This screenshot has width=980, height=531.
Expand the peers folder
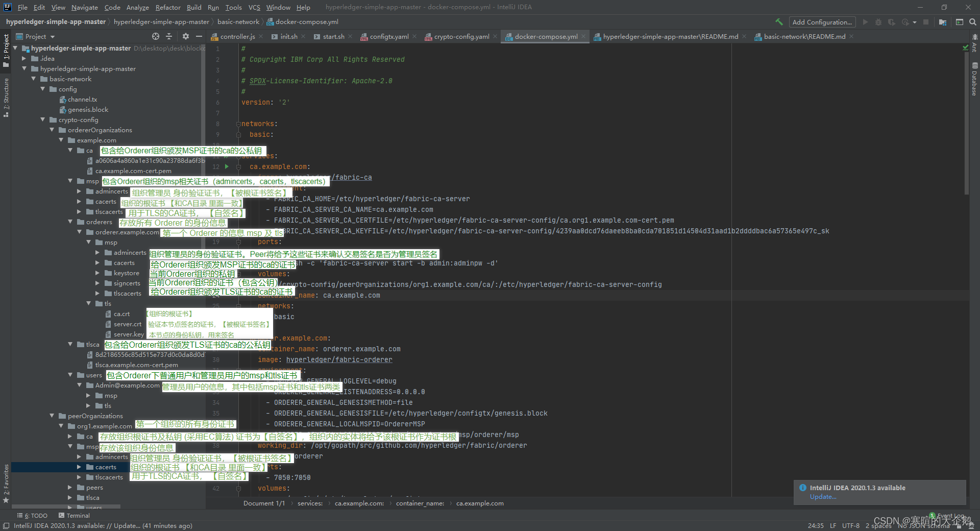coord(70,487)
